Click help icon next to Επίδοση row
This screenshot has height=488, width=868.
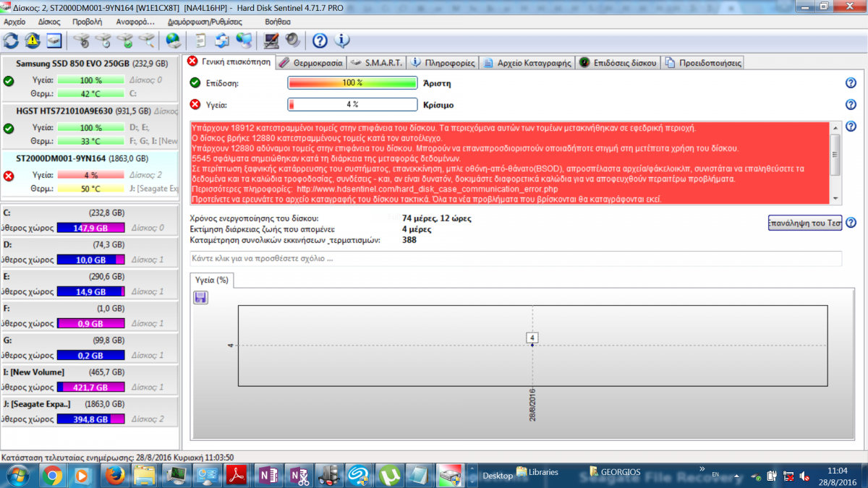coord(851,83)
